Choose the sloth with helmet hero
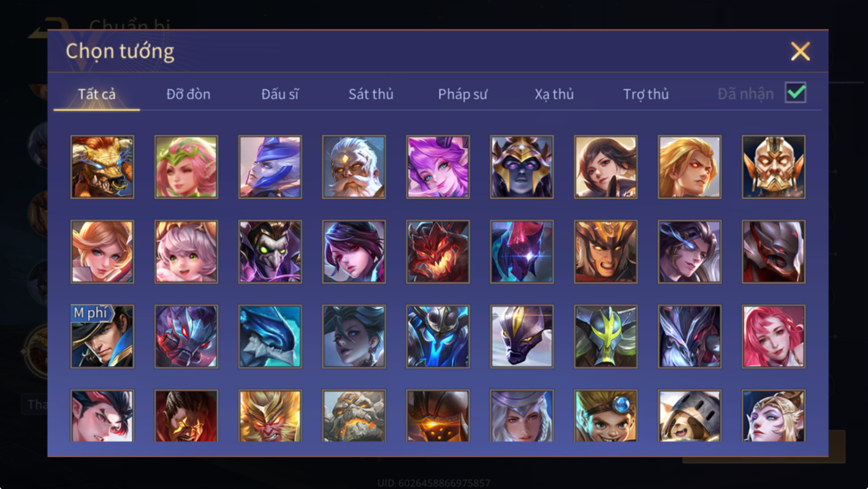The height and width of the screenshot is (489, 868). coord(690,415)
